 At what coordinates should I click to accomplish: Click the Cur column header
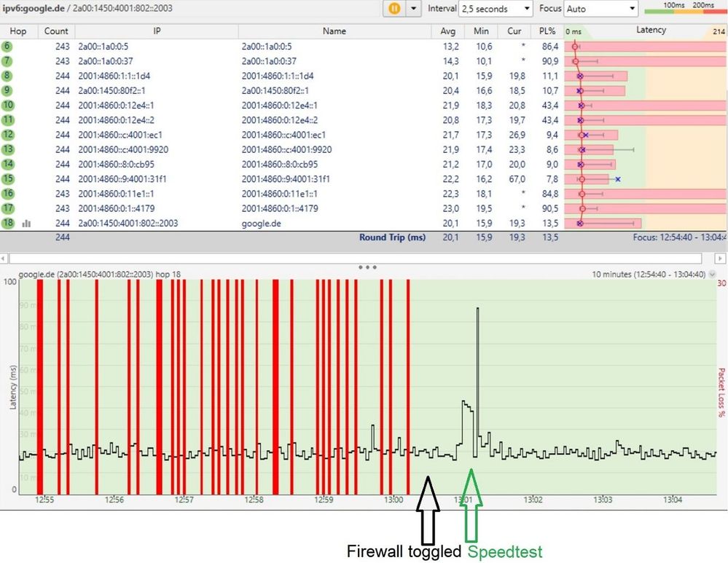[514, 31]
